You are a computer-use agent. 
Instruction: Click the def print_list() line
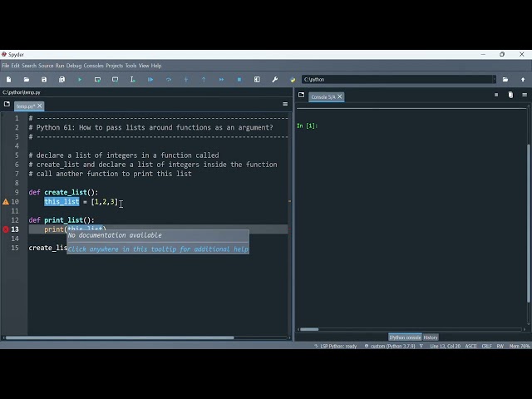(x=62, y=220)
